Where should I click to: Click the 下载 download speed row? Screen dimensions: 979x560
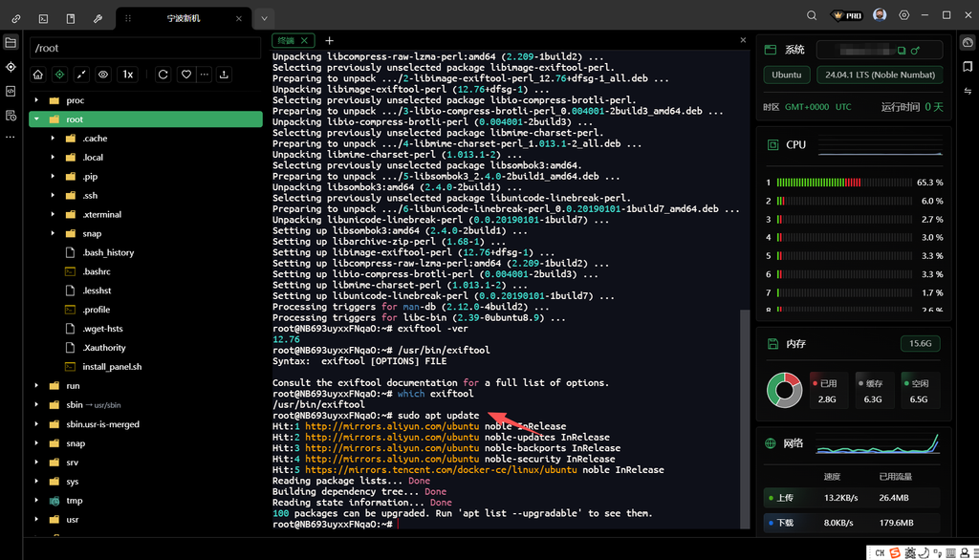pos(852,523)
